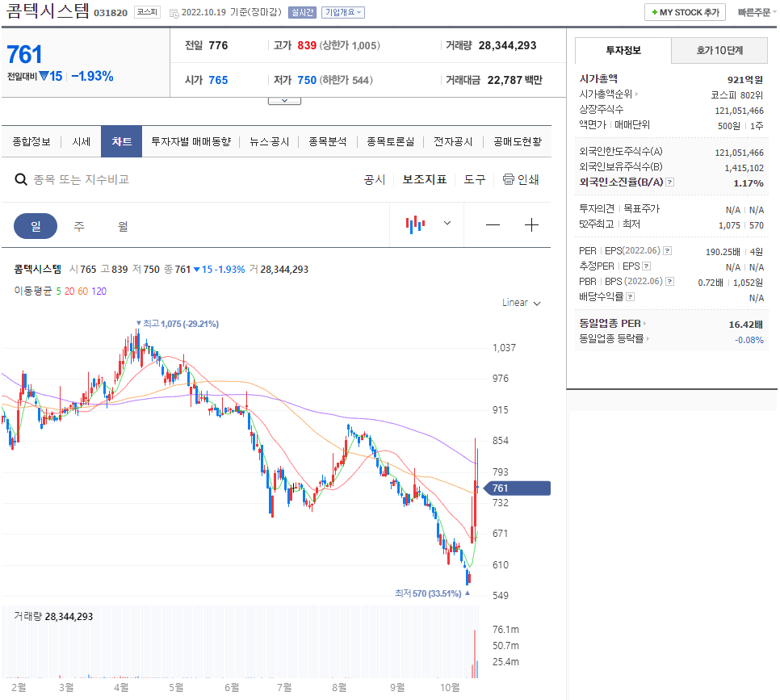The height and width of the screenshot is (700, 780).
Task: Expand price details panel chevron
Action: pyautogui.click(x=284, y=100)
